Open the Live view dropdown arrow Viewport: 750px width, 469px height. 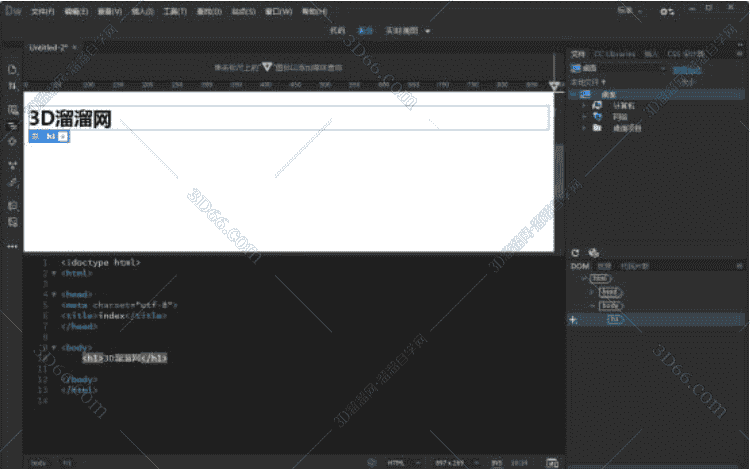[428, 31]
